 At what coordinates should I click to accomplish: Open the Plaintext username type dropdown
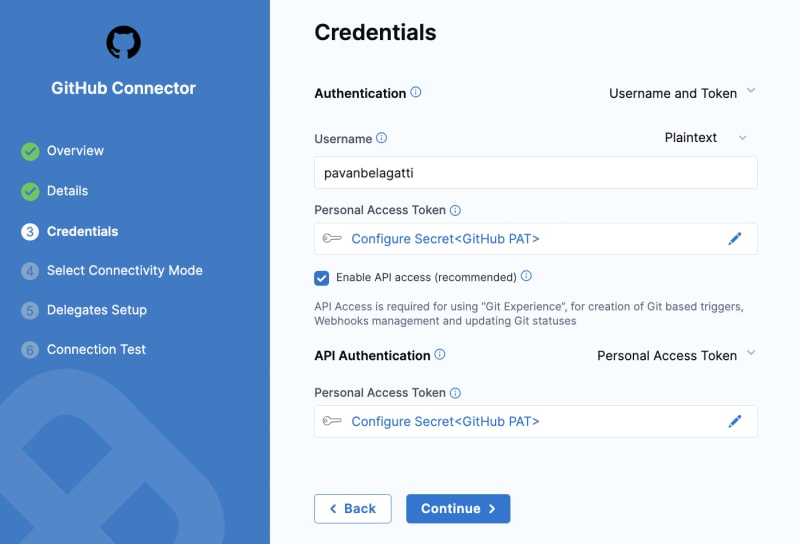click(x=706, y=137)
